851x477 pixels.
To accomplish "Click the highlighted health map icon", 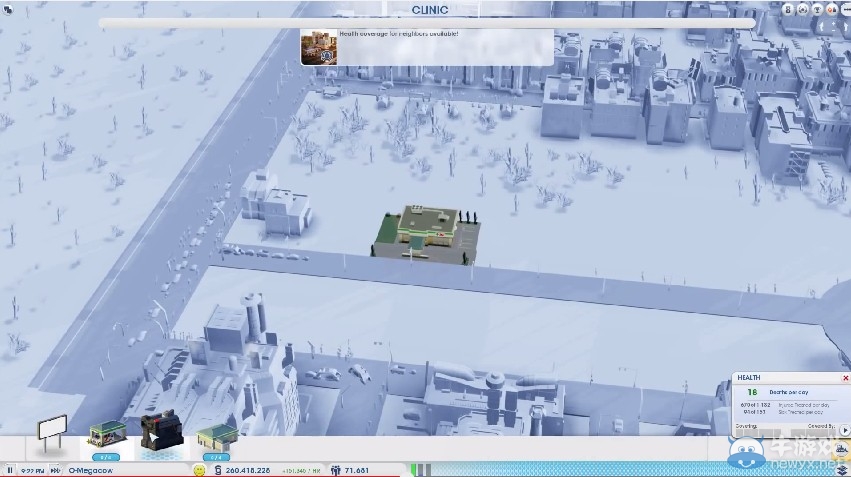I will (x=842, y=449).
